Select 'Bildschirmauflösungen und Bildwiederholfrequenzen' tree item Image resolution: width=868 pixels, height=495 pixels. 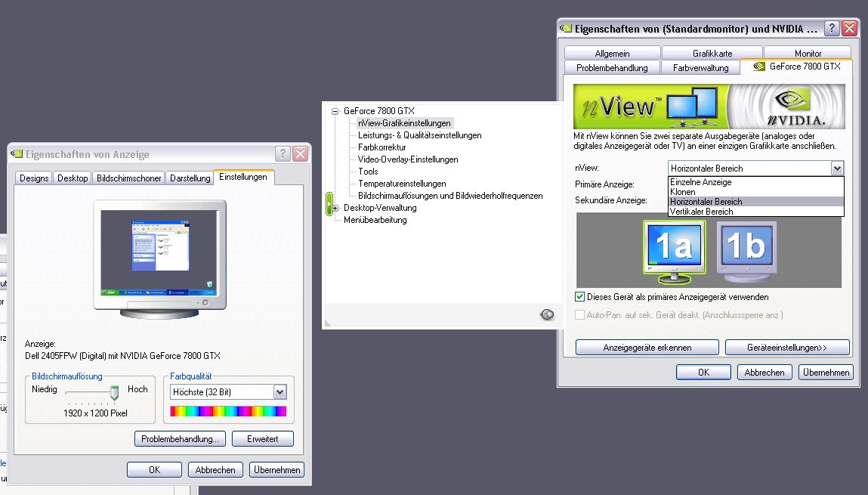pos(450,196)
